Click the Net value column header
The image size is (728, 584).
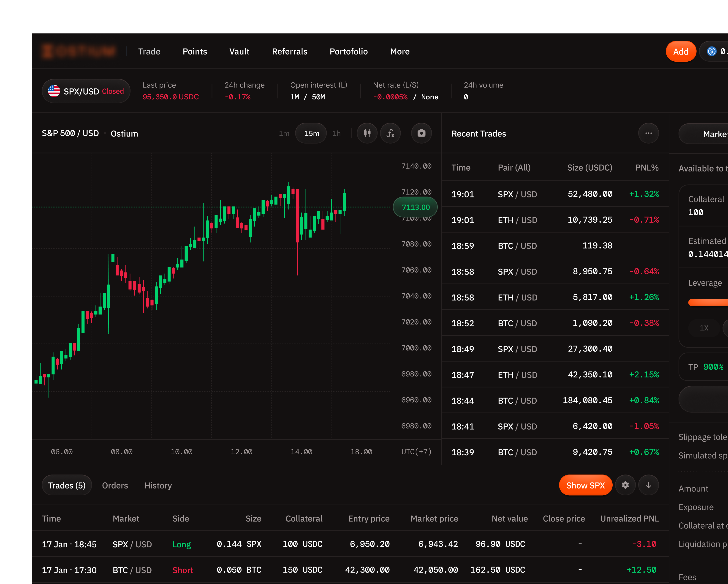click(x=510, y=519)
